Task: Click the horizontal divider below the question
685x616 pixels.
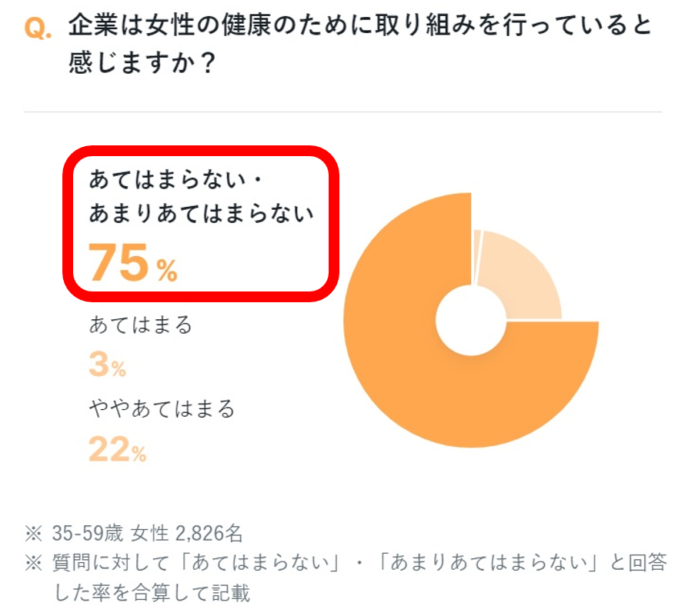Action: click(x=342, y=112)
